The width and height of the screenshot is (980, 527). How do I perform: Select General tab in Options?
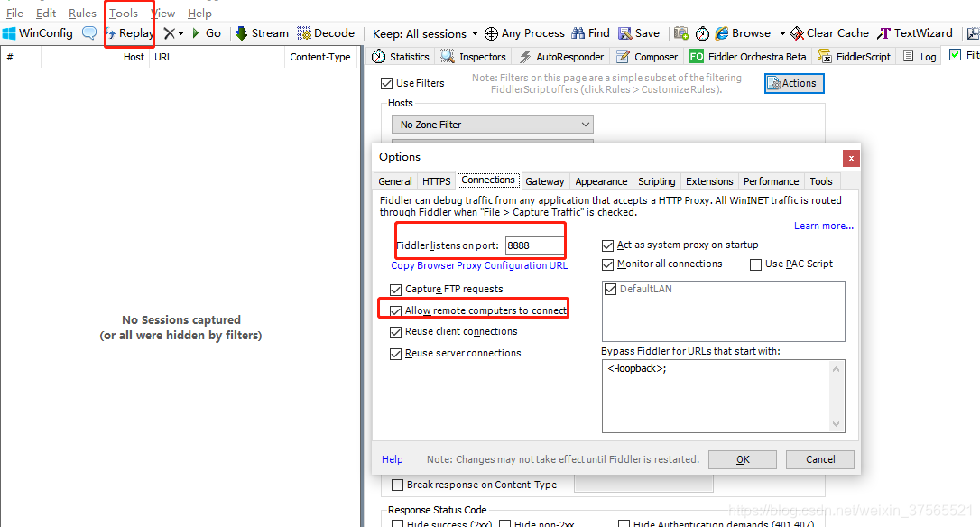[395, 181]
